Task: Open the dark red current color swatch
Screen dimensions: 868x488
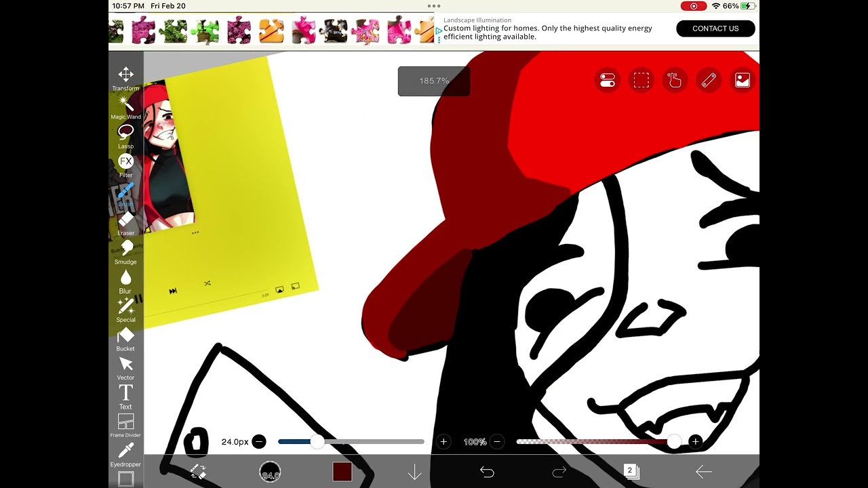Action: [x=342, y=472]
